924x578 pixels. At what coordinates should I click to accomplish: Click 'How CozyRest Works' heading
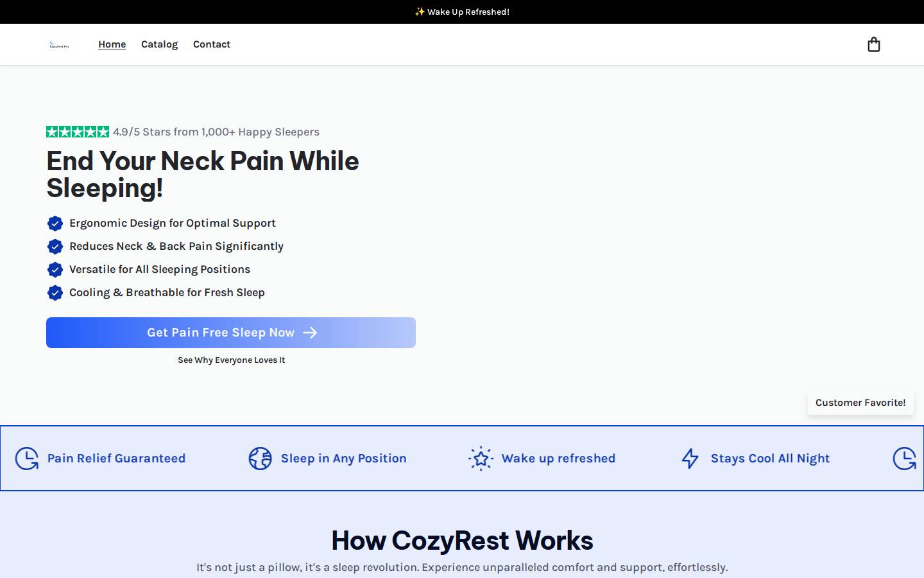[x=462, y=541]
